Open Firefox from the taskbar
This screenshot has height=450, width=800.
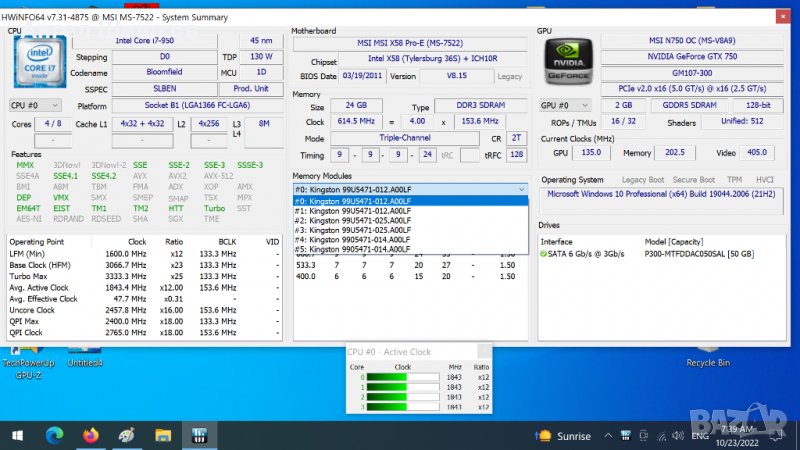[91, 436]
